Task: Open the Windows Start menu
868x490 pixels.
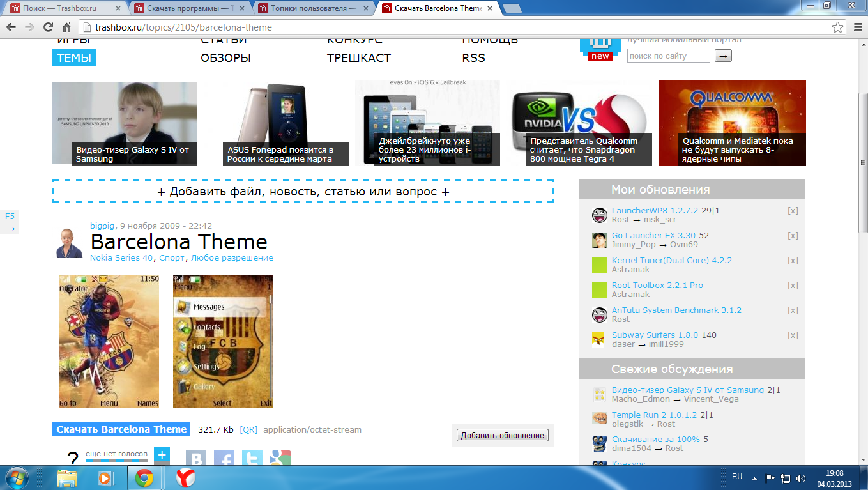Action: pos(17,477)
